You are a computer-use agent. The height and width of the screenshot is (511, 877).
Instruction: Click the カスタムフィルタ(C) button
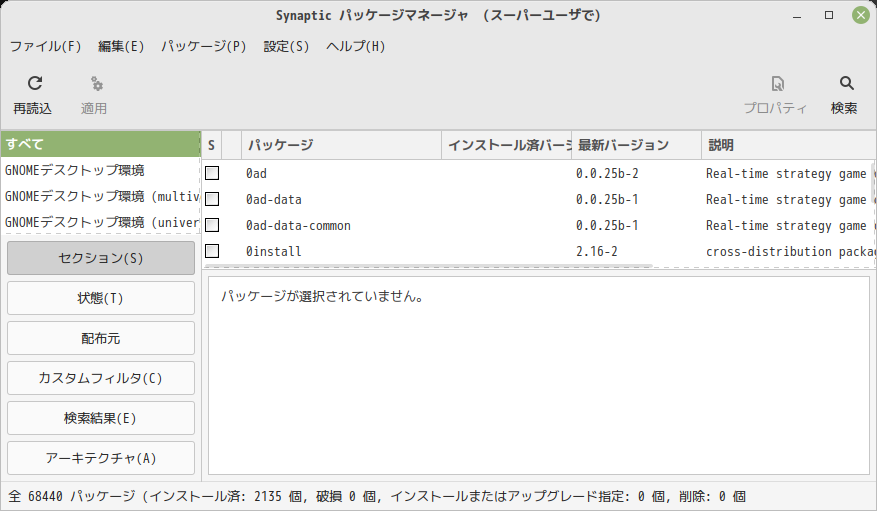click(101, 378)
